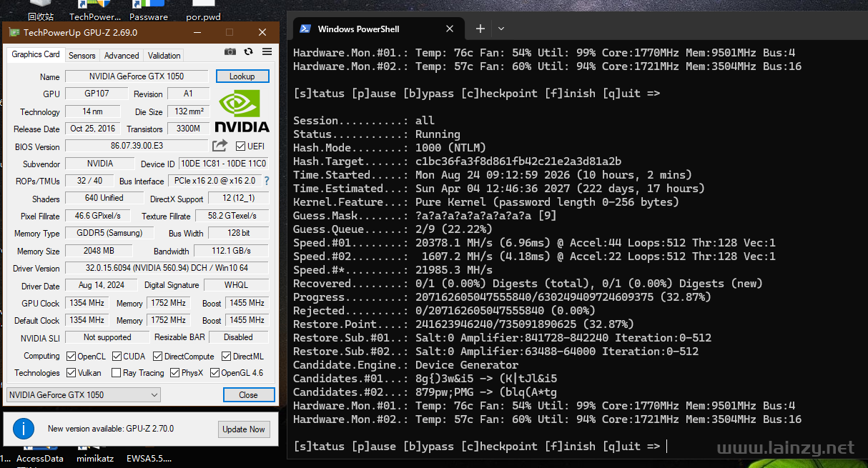868x468 pixels.
Task: Click the GPU-Z refresh icon
Action: [248, 51]
